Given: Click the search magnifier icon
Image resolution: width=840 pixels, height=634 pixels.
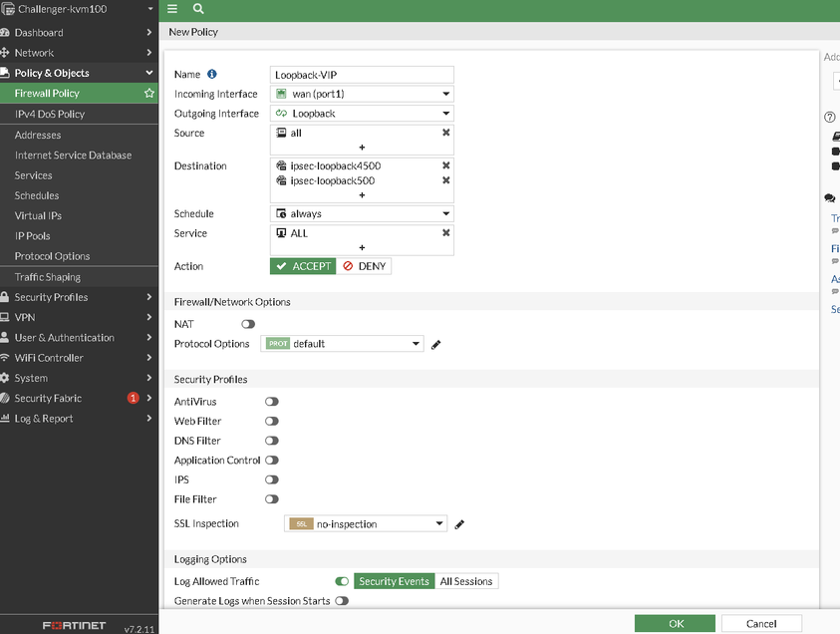Looking at the screenshot, I should tap(198, 9).
